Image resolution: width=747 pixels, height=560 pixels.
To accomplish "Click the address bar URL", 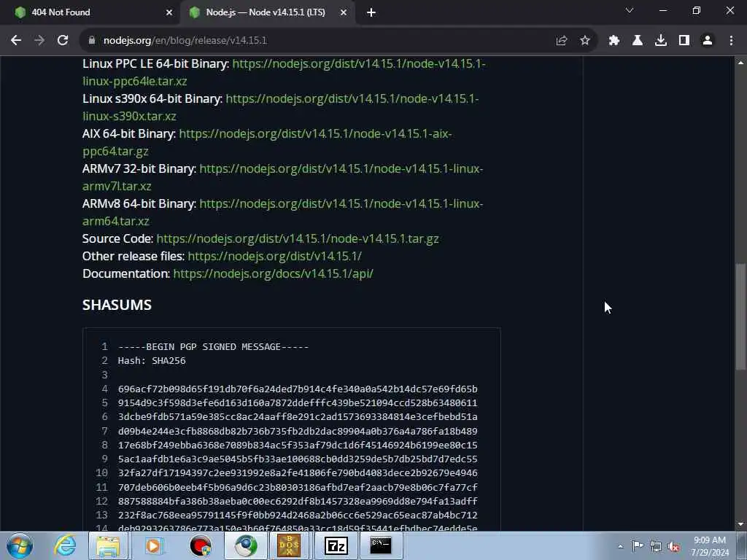I will (x=185, y=41).
